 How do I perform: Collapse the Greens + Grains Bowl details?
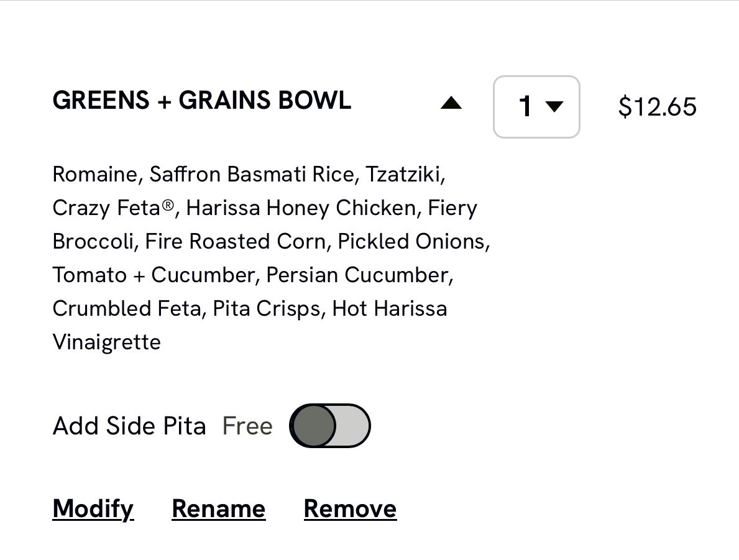451,103
